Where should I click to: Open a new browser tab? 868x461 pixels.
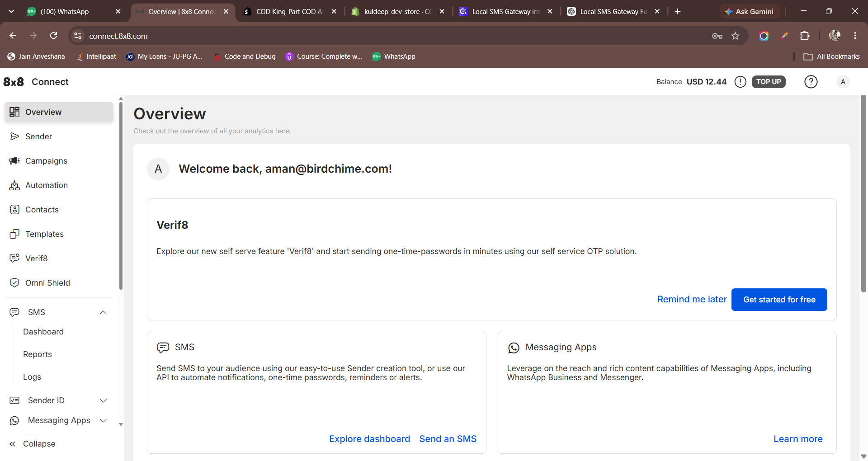pyautogui.click(x=678, y=11)
